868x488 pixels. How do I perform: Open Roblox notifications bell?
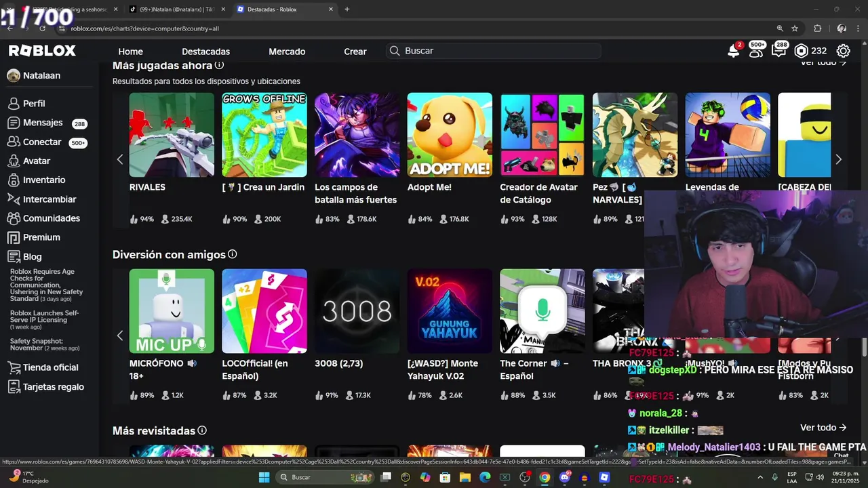(x=733, y=51)
